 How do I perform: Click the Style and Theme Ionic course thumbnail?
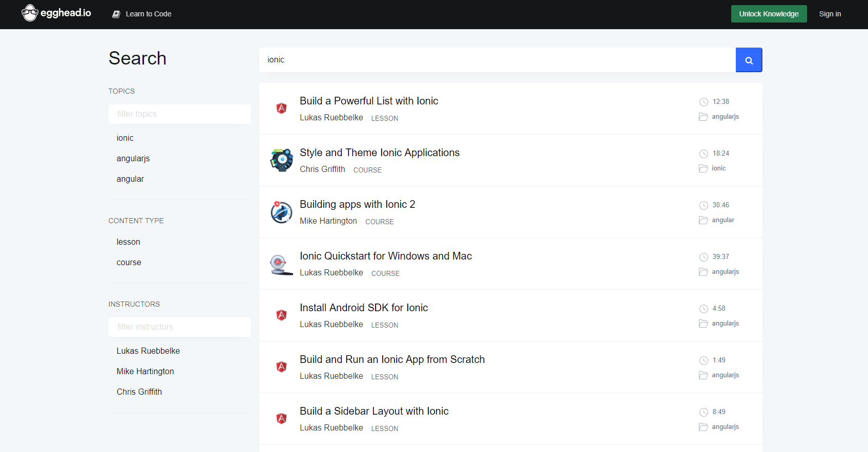(281, 160)
